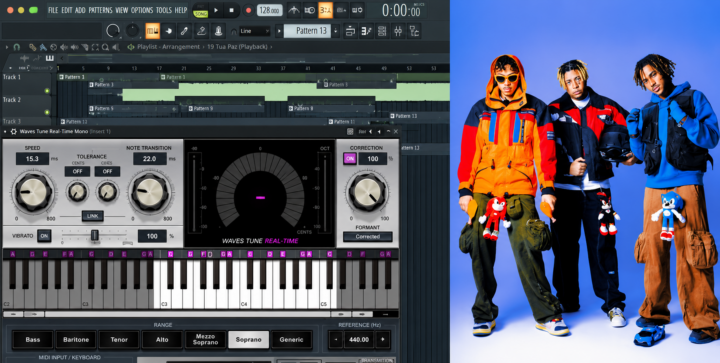
Task: Select the Tenor range button
Action: [x=119, y=340]
